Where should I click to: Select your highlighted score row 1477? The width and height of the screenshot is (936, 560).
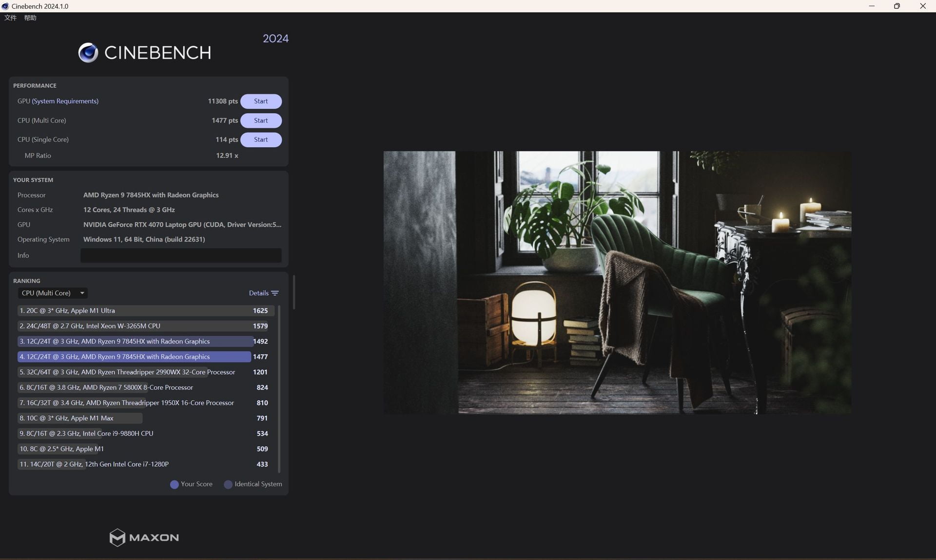coord(146,357)
